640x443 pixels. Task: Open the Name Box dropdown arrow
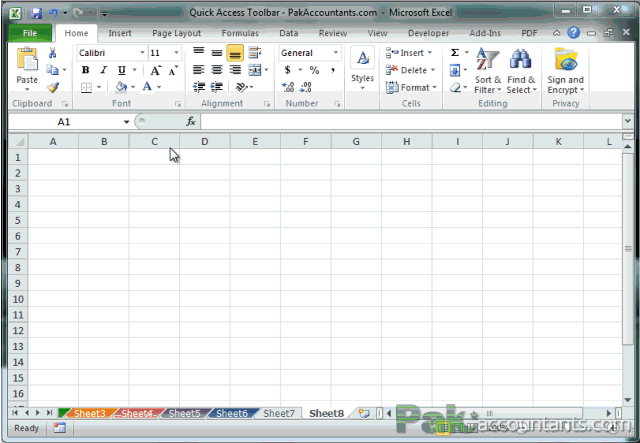click(126, 122)
